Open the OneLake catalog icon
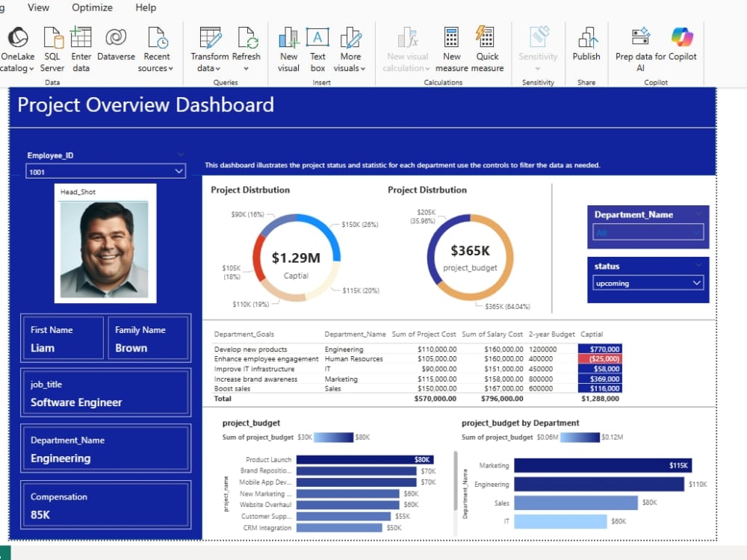747x560 pixels. click(x=18, y=37)
